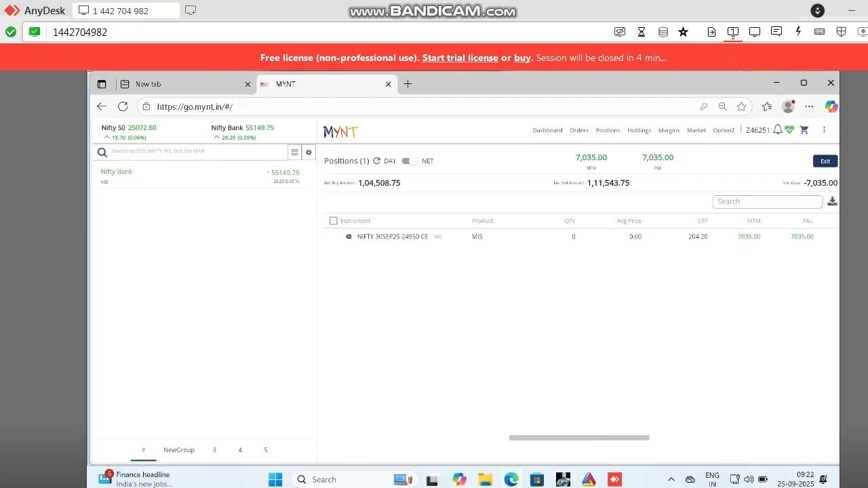This screenshot has width=868, height=488.
Task: Expand the AnyDesk collapse arrow button
Action: pyautogui.click(x=818, y=10)
